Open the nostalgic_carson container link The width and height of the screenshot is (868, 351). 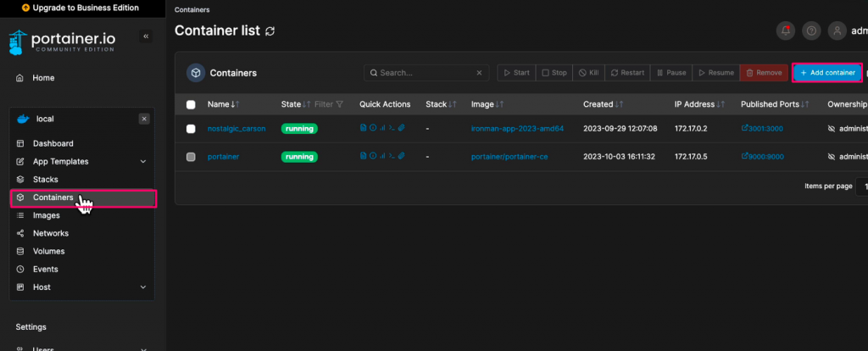point(236,128)
